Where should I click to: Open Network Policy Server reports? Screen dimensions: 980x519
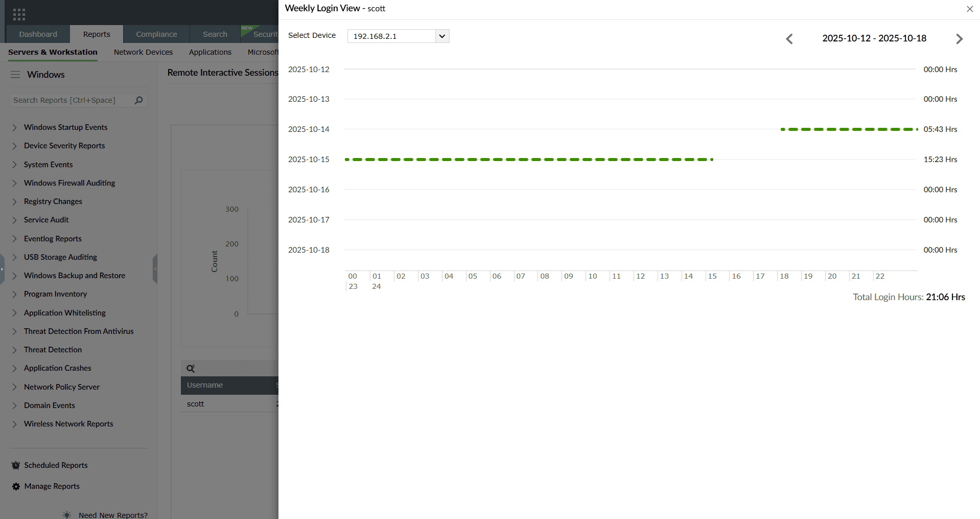coord(62,387)
